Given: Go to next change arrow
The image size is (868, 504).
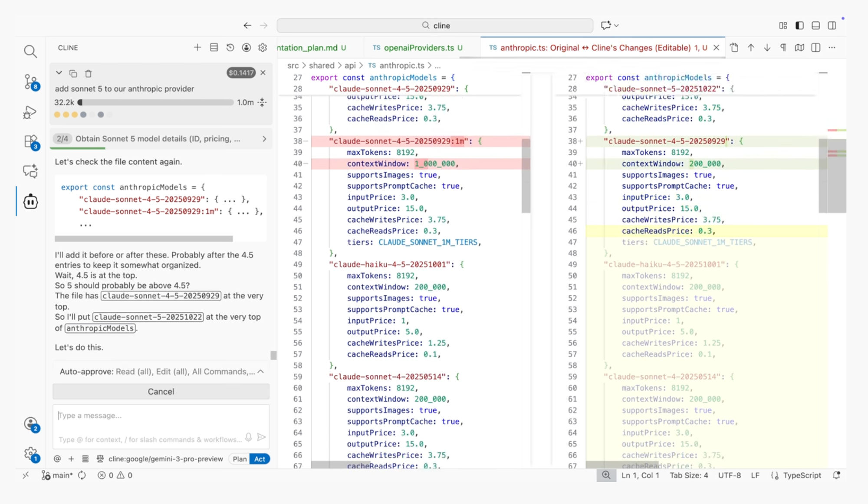Looking at the screenshot, I should (x=767, y=48).
